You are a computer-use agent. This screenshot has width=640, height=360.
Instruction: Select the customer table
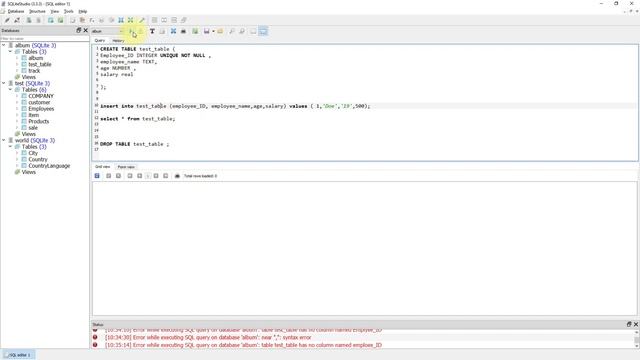coord(39,102)
